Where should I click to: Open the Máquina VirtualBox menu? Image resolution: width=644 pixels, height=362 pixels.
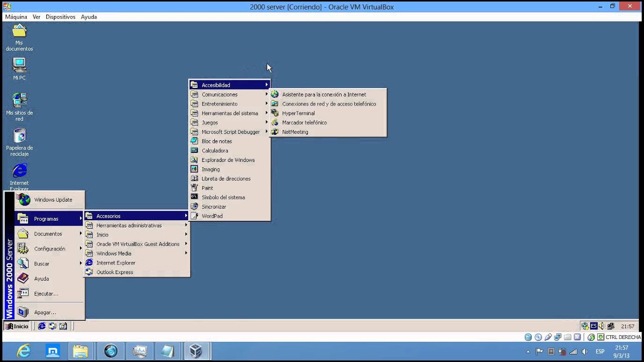tap(16, 17)
